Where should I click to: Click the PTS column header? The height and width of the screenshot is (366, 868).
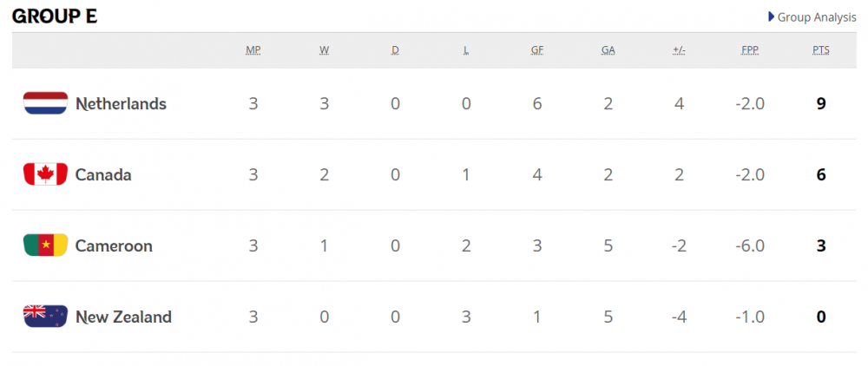pyautogui.click(x=821, y=50)
